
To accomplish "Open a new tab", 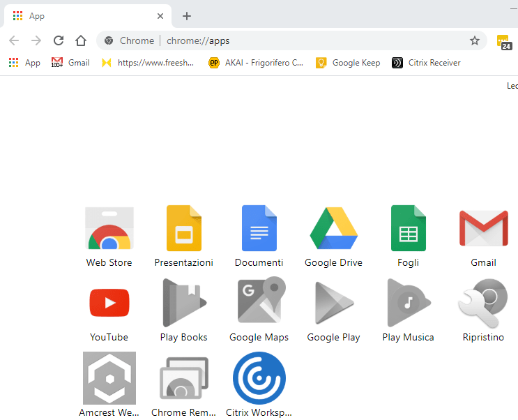I will tap(187, 16).
